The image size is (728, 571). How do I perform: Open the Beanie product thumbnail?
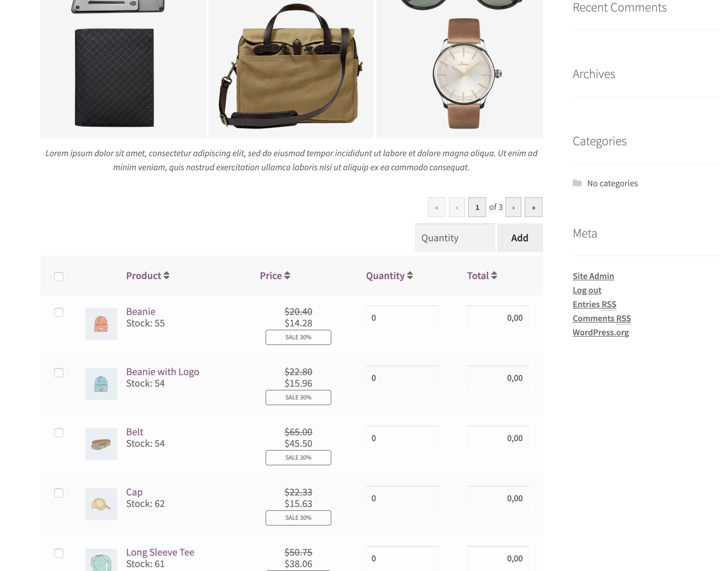[101, 324]
